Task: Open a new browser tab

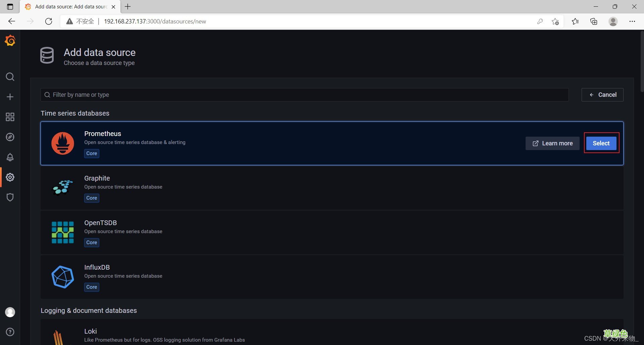Action: tap(128, 7)
